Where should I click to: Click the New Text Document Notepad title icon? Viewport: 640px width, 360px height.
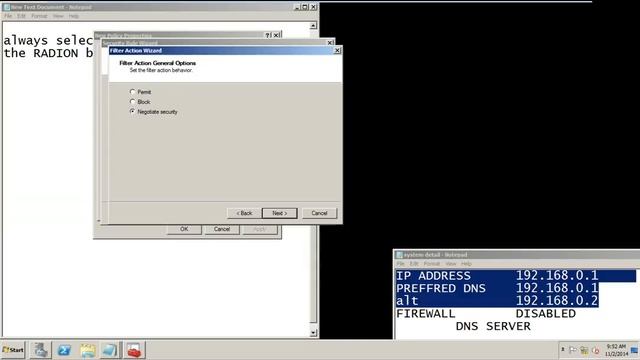7,7
